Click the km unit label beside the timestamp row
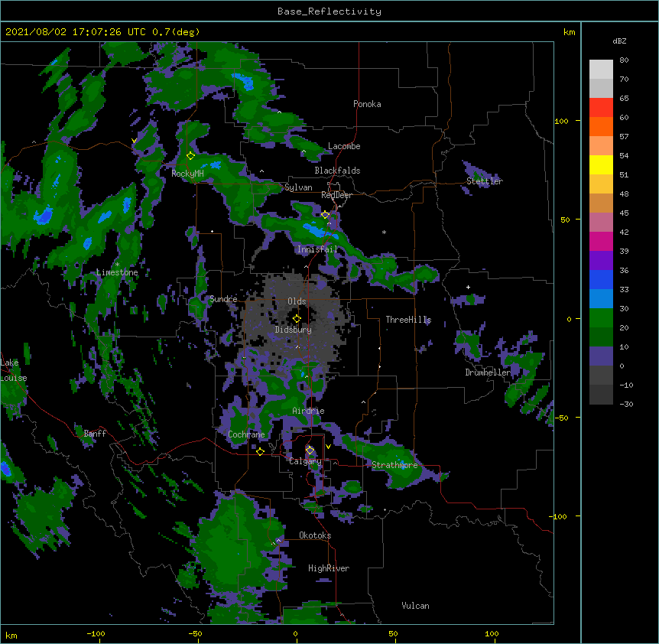 [x=569, y=32]
